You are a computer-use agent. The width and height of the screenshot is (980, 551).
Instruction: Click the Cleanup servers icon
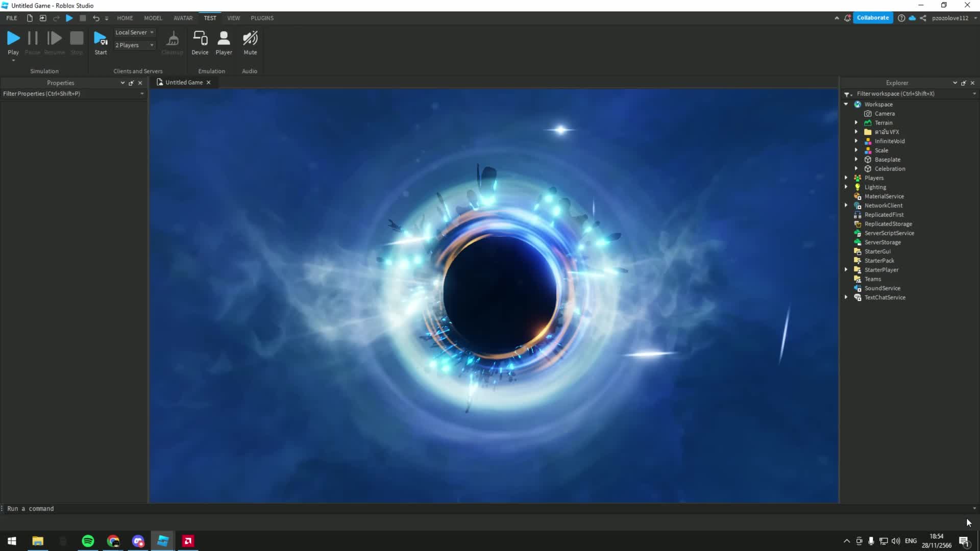(172, 41)
